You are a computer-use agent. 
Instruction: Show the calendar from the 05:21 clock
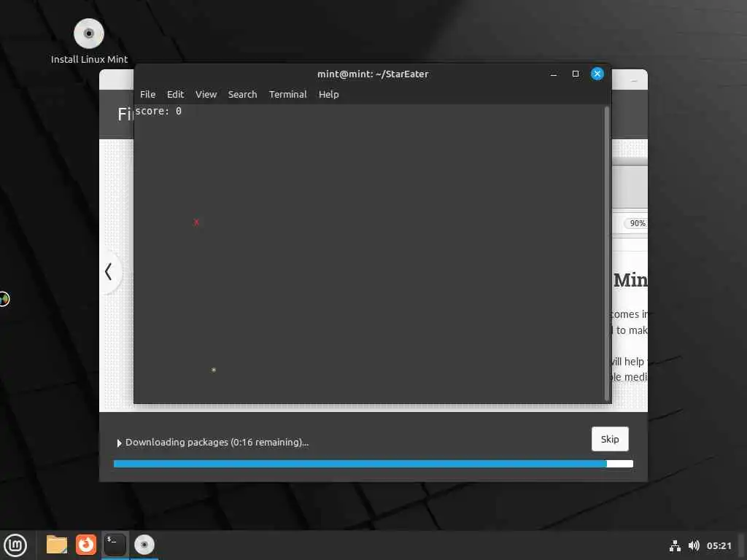[x=719, y=545]
